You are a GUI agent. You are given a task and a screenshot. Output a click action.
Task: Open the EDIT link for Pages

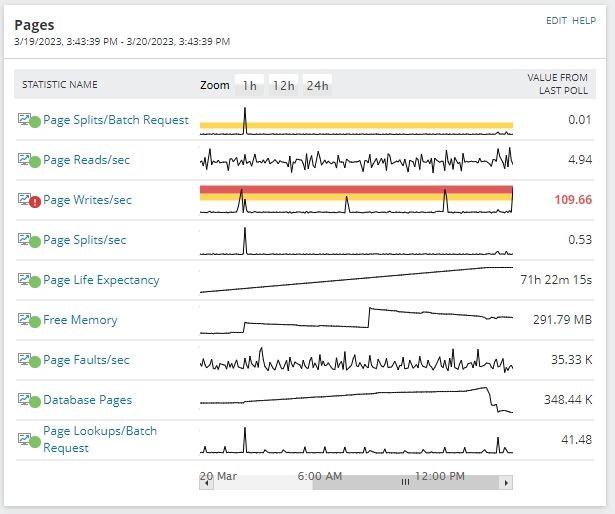pos(555,21)
